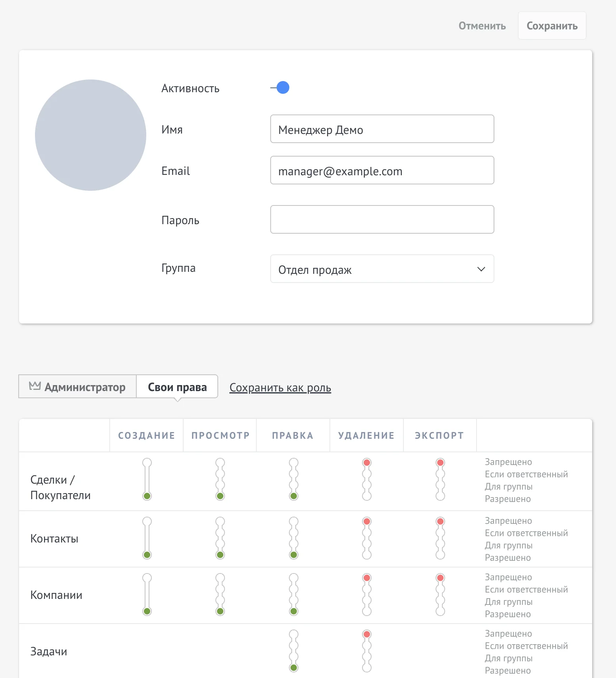Select red Запрещено dot for Компании Экспорт

pos(440,578)
